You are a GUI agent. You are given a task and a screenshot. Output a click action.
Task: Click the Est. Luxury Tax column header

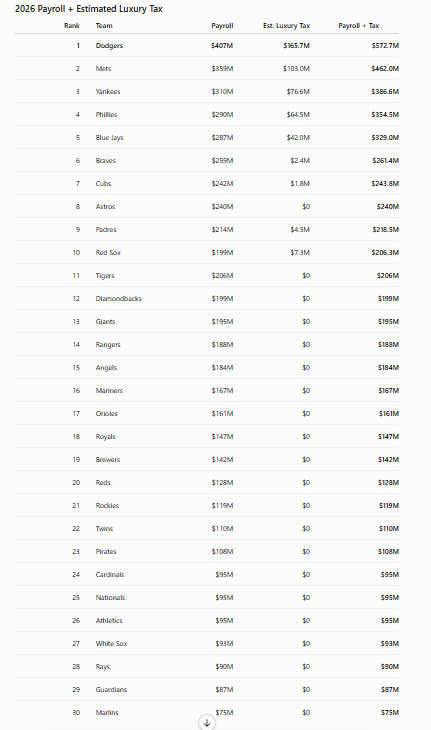pos(286,26)
